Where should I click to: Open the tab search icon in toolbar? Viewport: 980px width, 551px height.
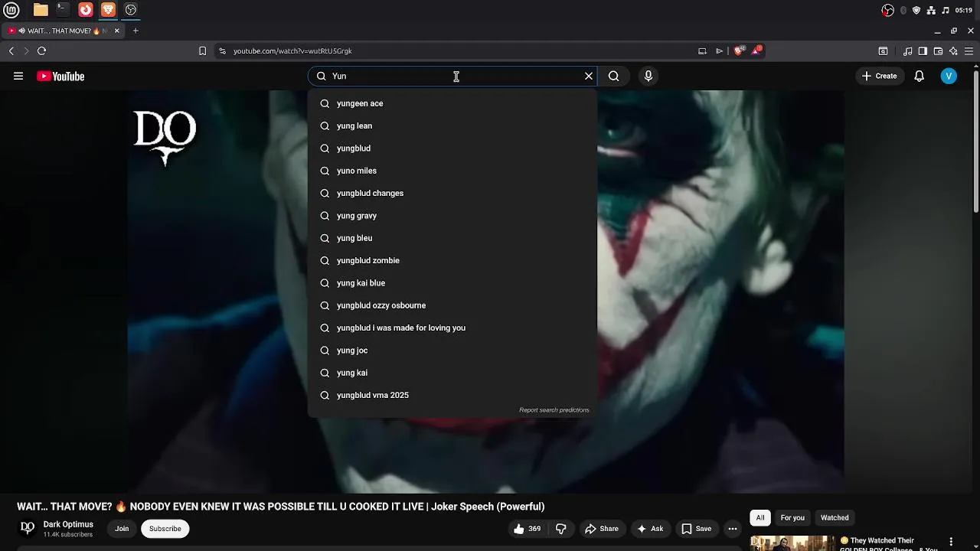click(x=883, y=51)
